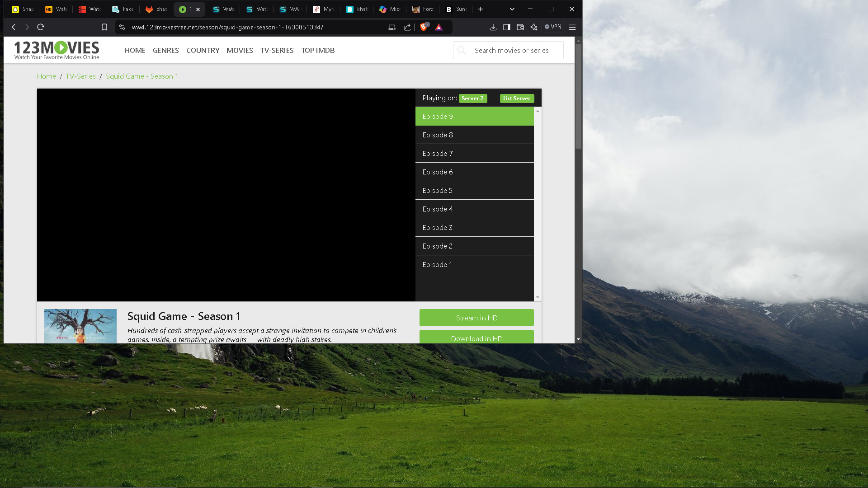Click the Server 2 badge
The image size is (868, 488).
pyautogui.click(x=473, y=99)
